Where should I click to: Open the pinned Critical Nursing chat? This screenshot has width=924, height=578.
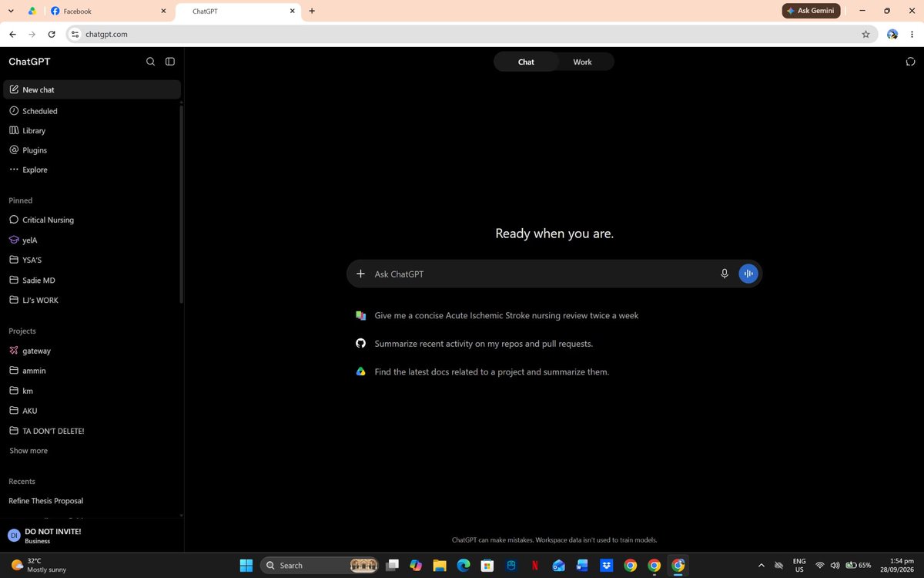92,220
